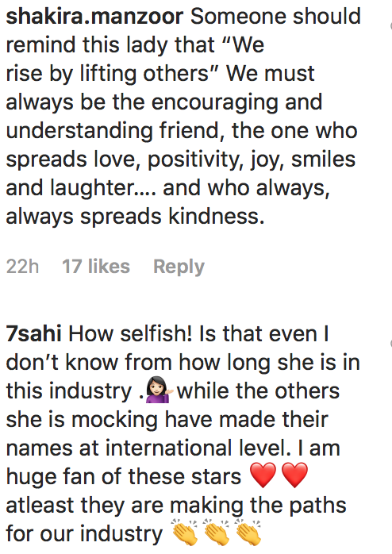Screen dimensions: 392x554
Task: Click the first clapping hands emoji
Action: tap(185, 532)
